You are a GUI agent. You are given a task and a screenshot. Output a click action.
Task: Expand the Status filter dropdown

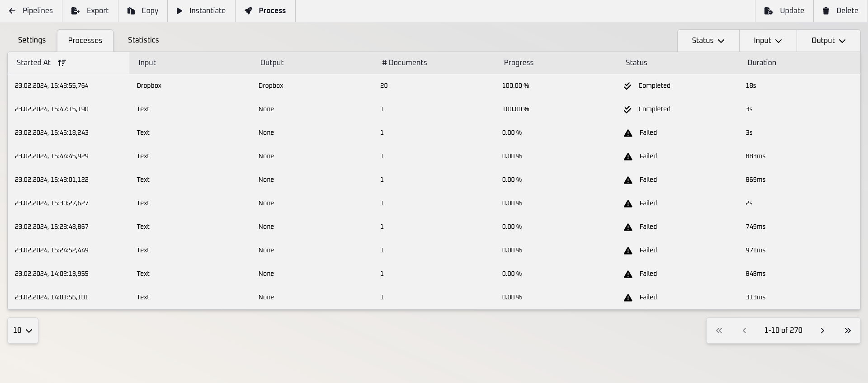(x=708, y=41)
